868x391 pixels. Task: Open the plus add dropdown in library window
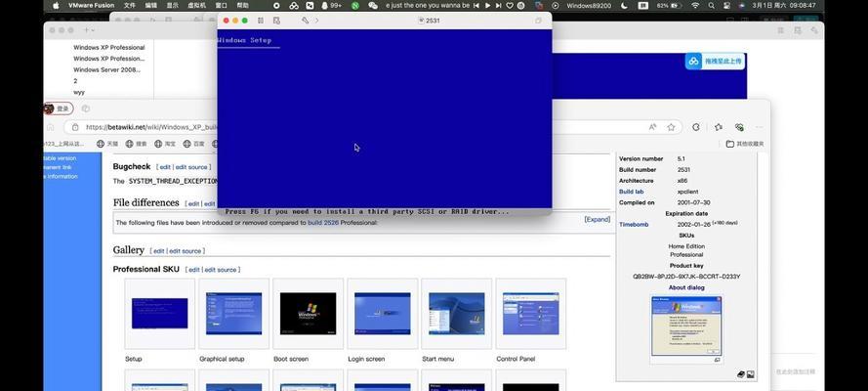pos(89,30)
